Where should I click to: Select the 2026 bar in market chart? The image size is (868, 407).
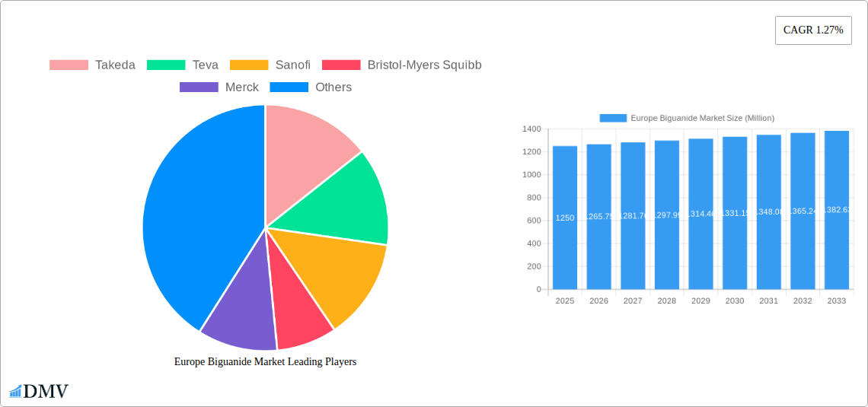599,217
